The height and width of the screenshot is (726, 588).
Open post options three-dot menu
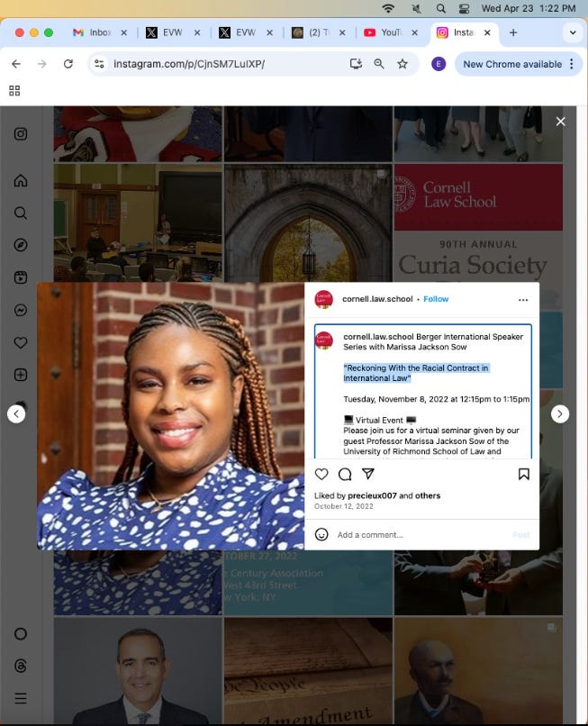click(523, 300)
